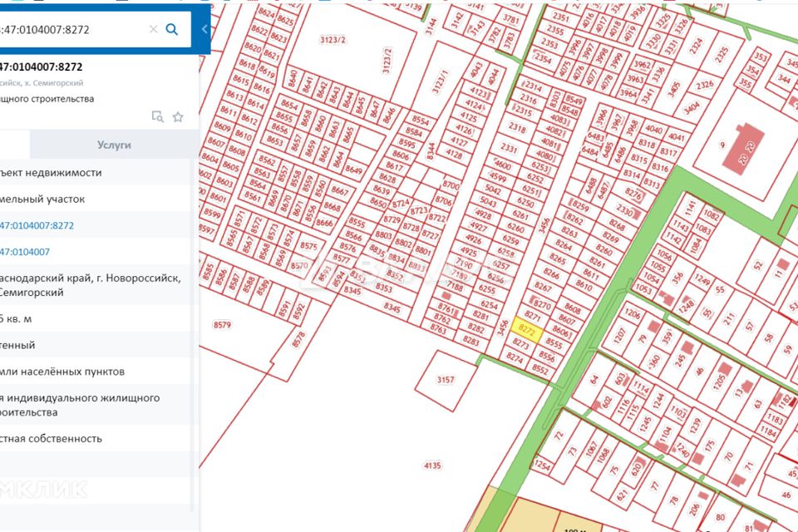This screenshot has width=798, height=532.
Task: Click the zoom-to-object icon in the info card
Action: [x=157, y=117]
